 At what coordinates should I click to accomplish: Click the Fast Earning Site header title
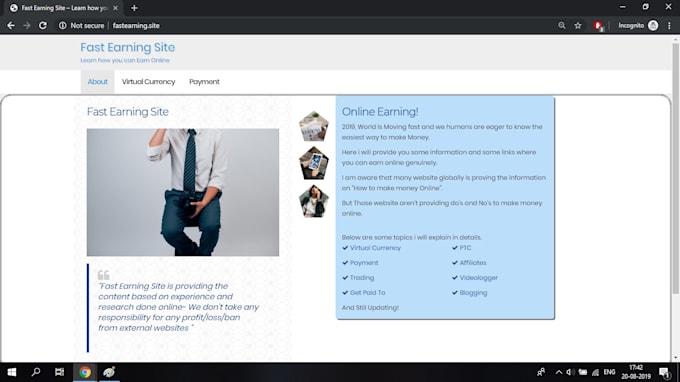(x=128, y=47)
